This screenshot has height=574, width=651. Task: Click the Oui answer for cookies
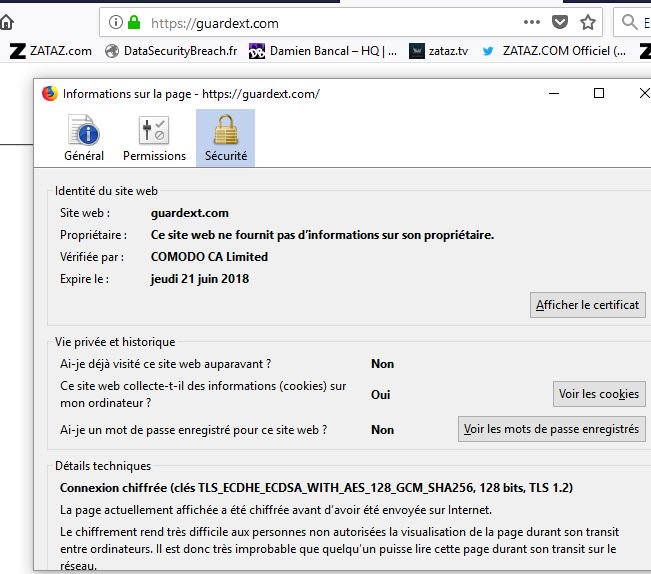380,394
